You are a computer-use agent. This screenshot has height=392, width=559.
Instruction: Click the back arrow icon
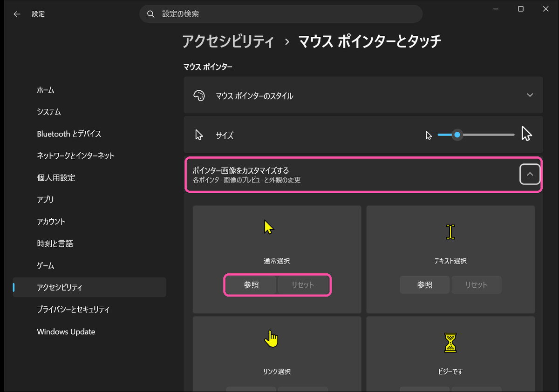click(x=17, y=14)
